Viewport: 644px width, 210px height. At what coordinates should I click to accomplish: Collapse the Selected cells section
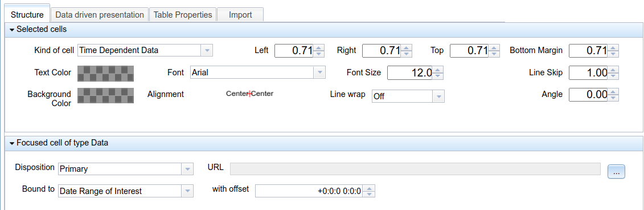tap(12, 30)
